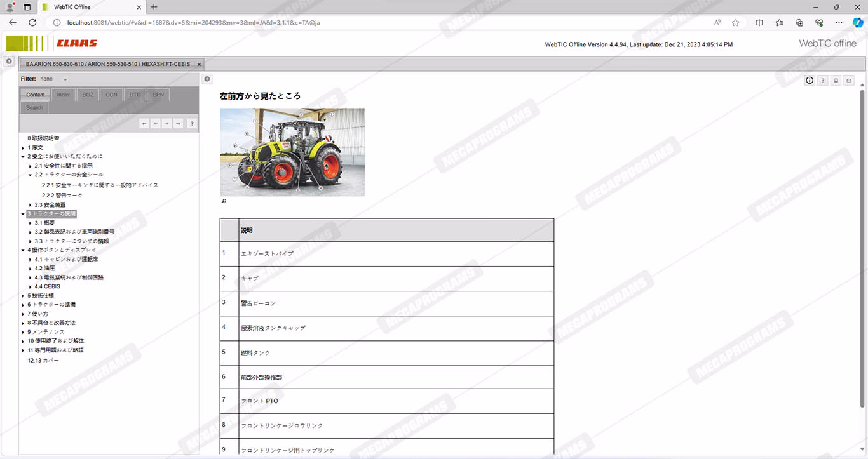Click the document info icon

click(x=810, y=81)
